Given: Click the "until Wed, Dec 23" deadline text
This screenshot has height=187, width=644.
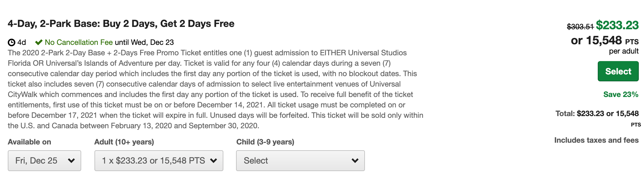Looking at the screenshot, I should [144, 42].
